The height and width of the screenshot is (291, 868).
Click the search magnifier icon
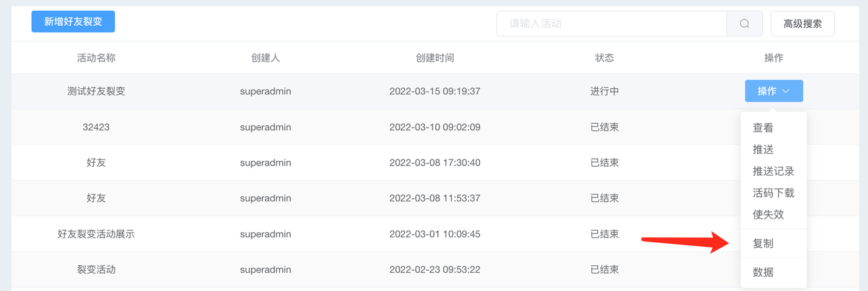[x=745, y=24]
